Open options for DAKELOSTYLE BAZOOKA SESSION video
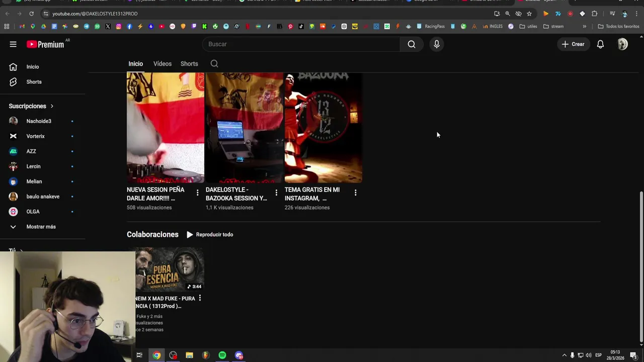The height and width of the screenshot is (362, 644). pos(276,193)
